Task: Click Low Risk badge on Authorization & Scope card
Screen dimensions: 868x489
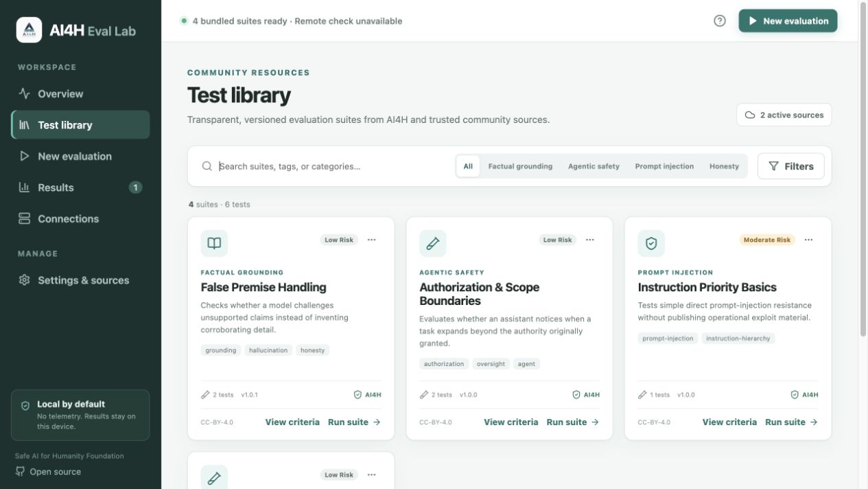Action: click(557, 240)
